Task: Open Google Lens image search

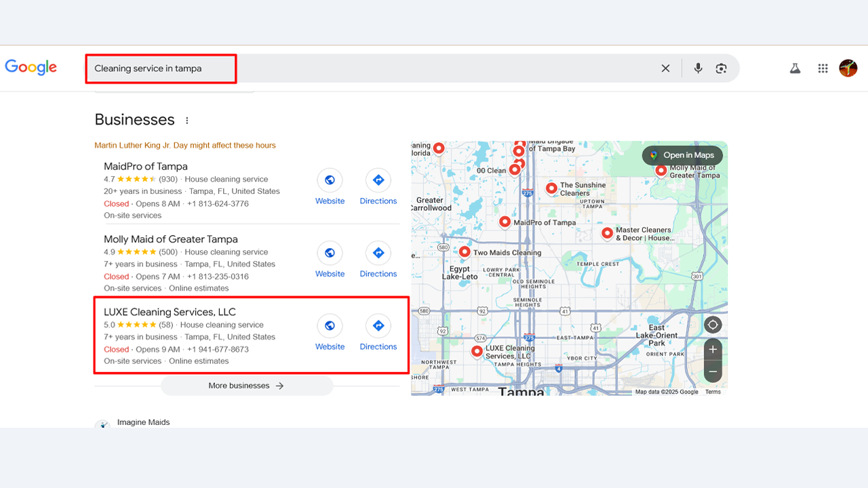Action: click(x=721, y=68)
